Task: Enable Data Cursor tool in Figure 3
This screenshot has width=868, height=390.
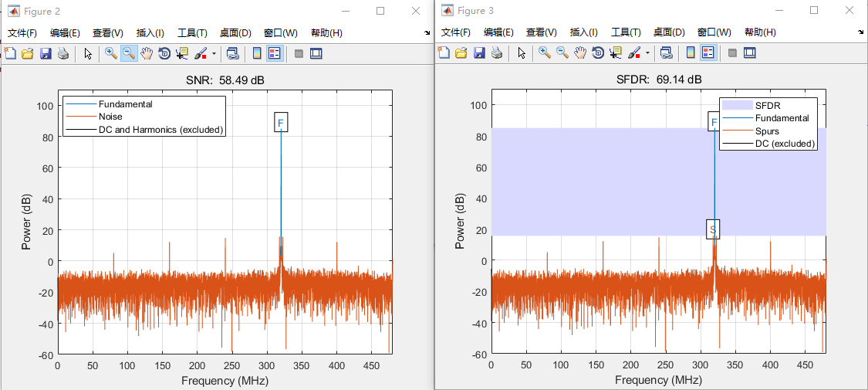Action: [615, 53]
